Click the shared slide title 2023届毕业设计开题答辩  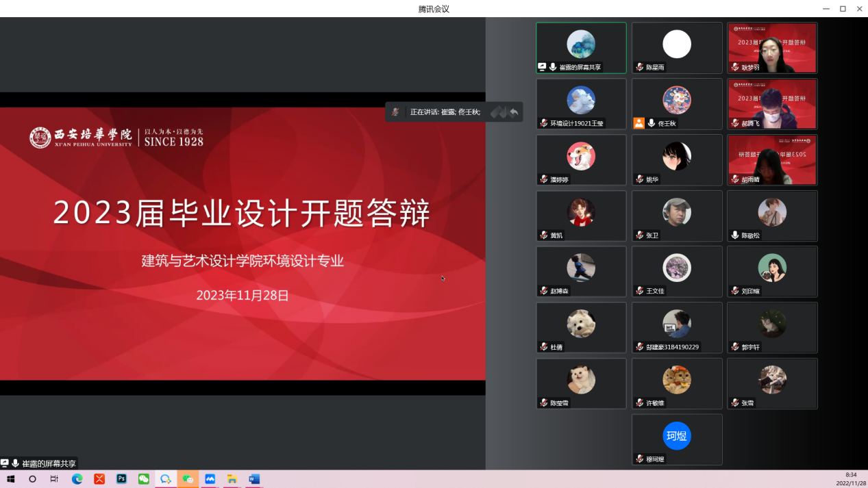tap(242, 213)
